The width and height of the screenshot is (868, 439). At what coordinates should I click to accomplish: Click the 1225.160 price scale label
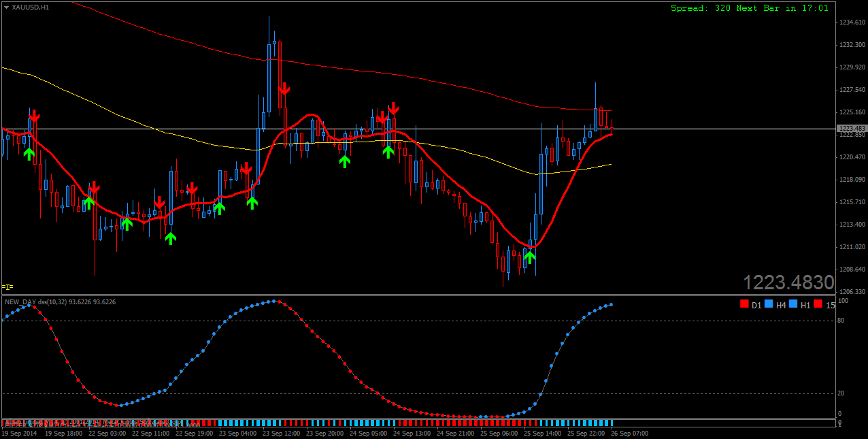[x=852, y=112]
